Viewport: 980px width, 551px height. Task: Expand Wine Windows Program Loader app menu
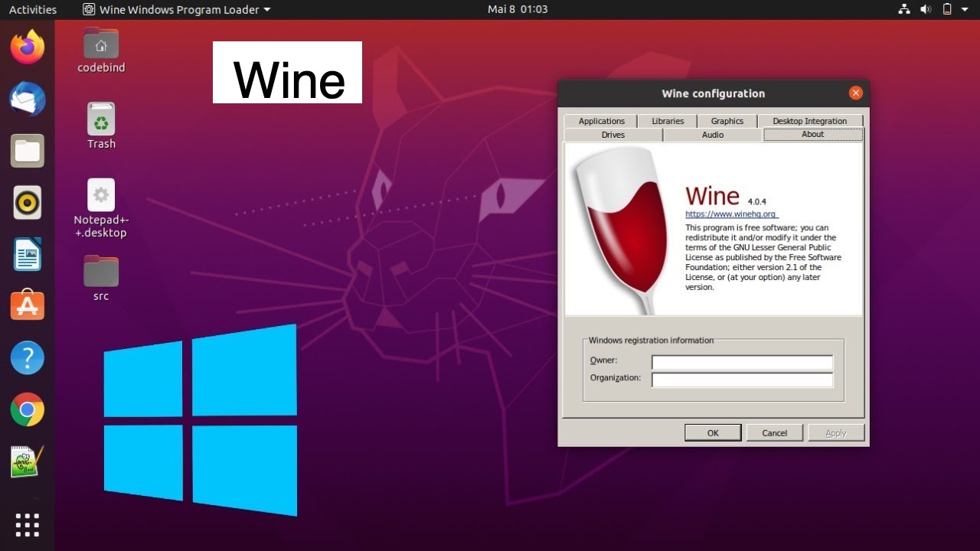(176, 10)
